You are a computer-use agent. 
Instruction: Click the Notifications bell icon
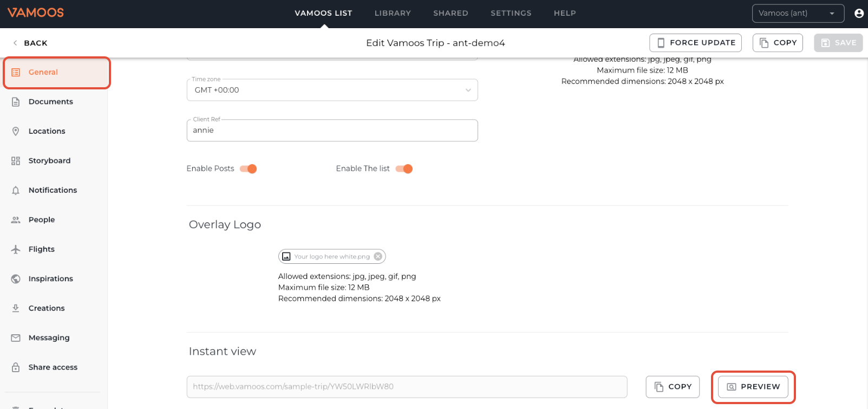pos(16,190)
